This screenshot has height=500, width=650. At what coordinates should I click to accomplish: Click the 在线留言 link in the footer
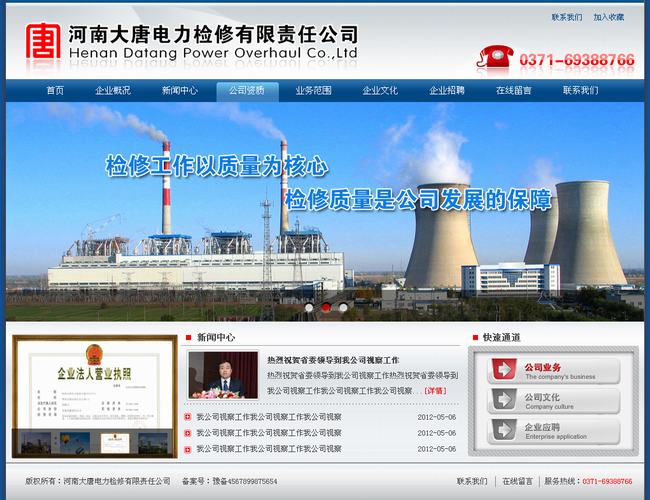[x=517, y=481]
